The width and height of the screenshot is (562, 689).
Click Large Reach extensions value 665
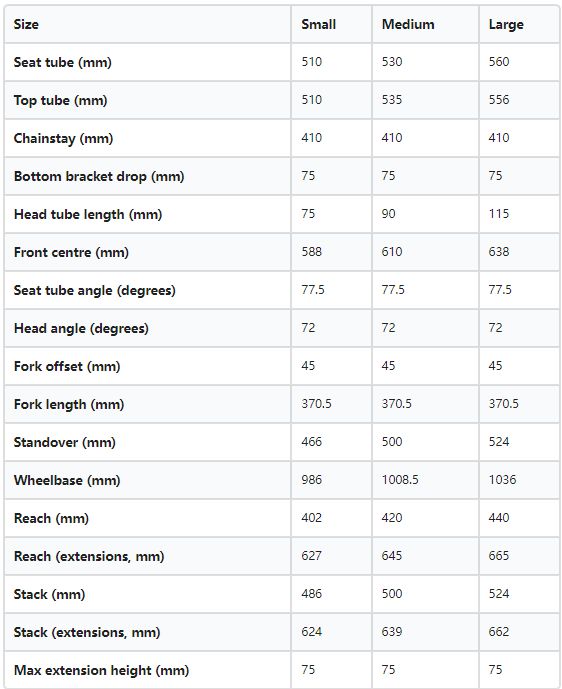pos(499,555)
